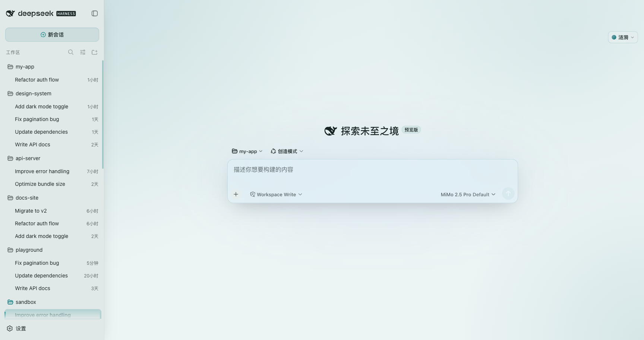Collapse the design-system folder
The height and width of the screenshot is (340, 644).
click(x=52, y=93)
